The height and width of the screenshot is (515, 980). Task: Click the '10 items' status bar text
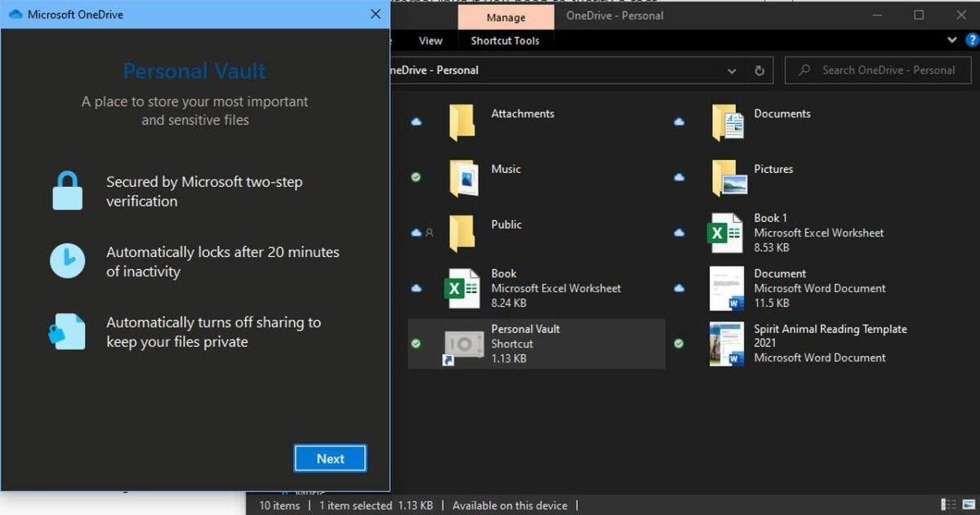point(279,505)
